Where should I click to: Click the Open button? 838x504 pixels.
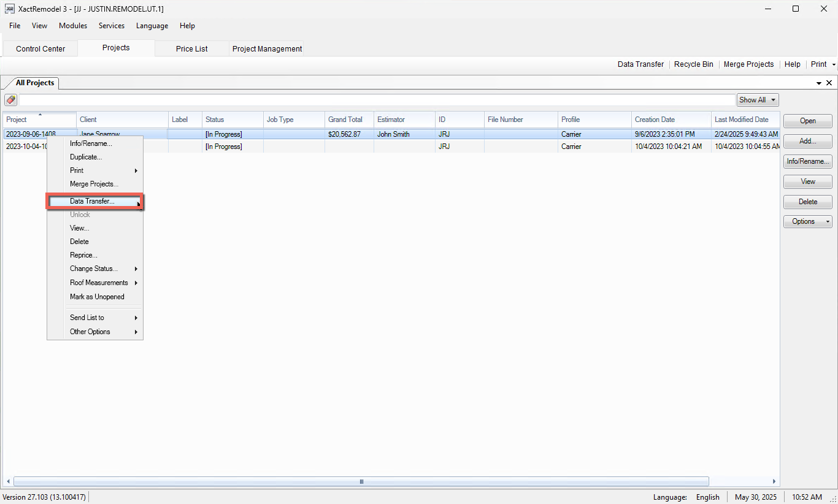(x=808, y=121)
